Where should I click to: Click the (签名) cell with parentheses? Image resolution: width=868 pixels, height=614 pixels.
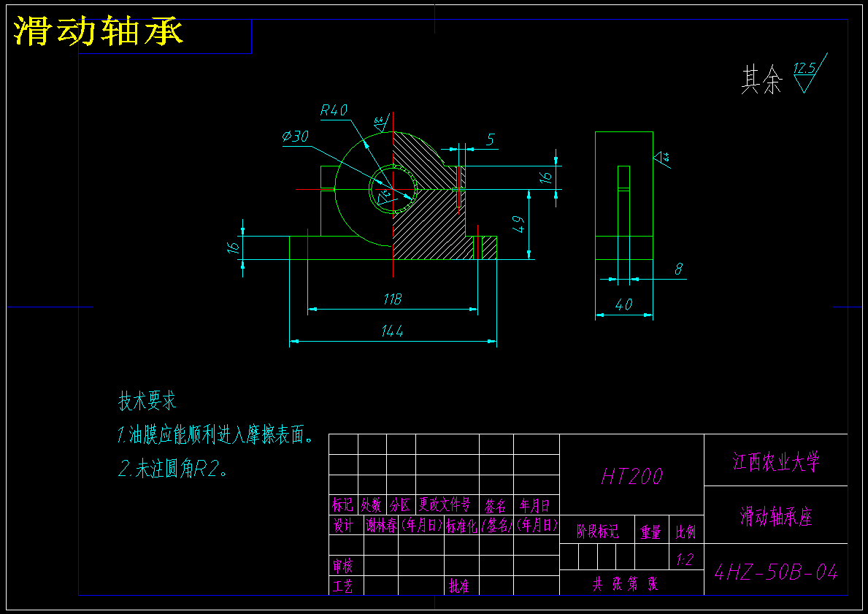[x=496, y=525]
